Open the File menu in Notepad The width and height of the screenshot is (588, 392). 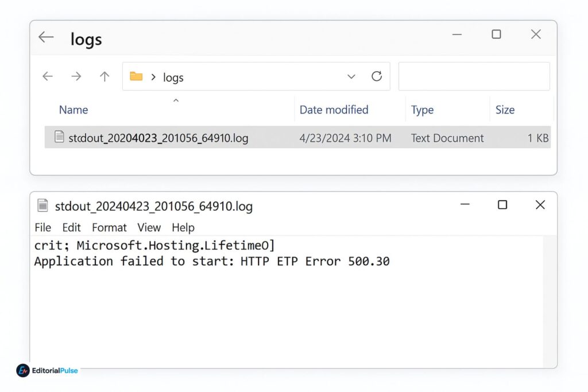coord(42,227)
